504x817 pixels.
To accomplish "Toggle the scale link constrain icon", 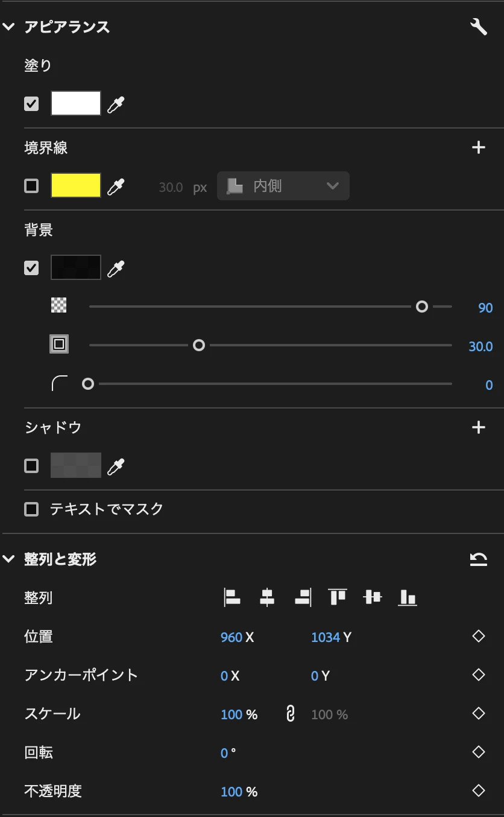I will [x=290, y=714].
